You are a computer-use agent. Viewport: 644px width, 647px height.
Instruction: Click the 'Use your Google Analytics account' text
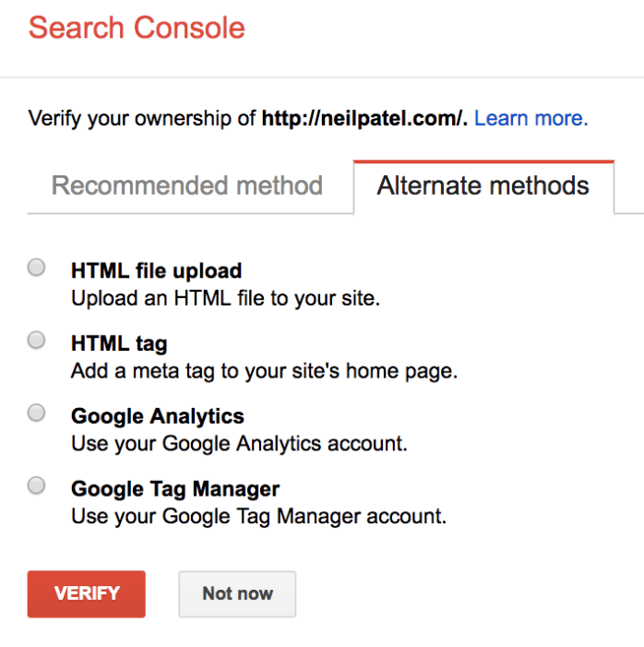(x=239, y=444)
